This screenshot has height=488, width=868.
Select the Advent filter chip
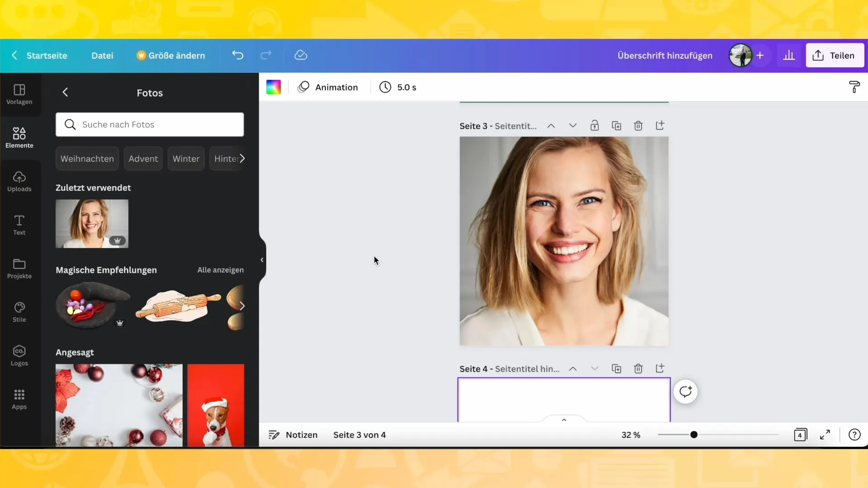click(x=143, y=159)
